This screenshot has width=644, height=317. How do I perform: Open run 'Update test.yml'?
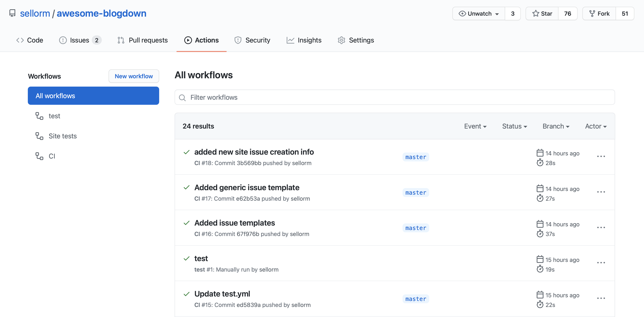click(x=222, y=294)
